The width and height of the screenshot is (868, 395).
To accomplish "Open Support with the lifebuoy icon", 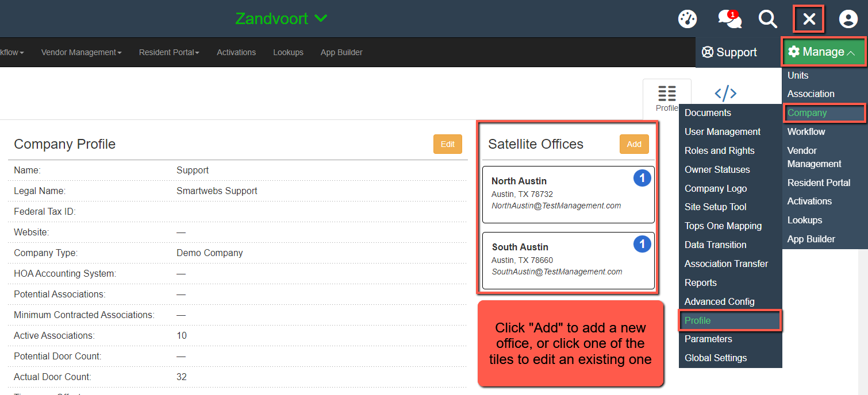I will coord(729,52).
